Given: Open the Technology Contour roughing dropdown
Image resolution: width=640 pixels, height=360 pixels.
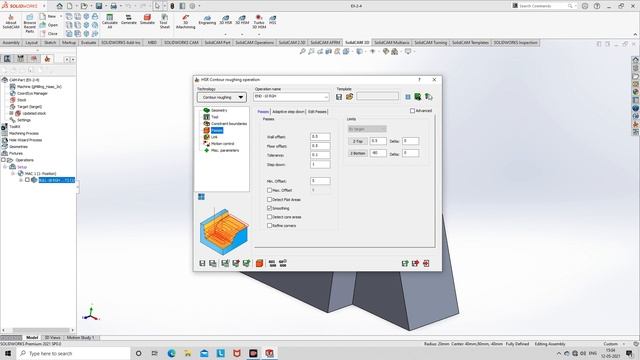Looking at the screenshot, I should [222, 97].
